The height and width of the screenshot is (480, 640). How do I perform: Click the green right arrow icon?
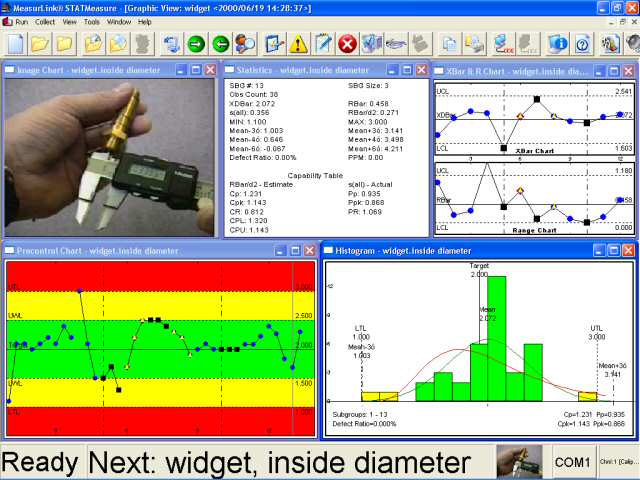pos(196,43)
